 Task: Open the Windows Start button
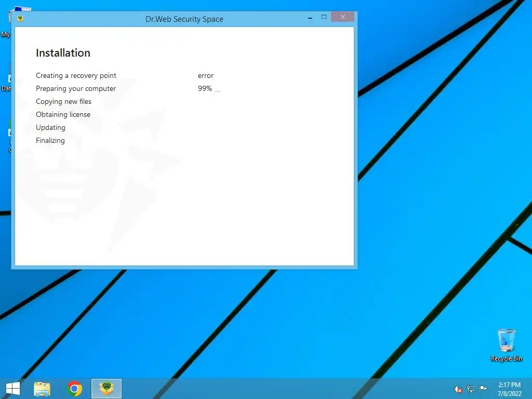pos(13,389)
